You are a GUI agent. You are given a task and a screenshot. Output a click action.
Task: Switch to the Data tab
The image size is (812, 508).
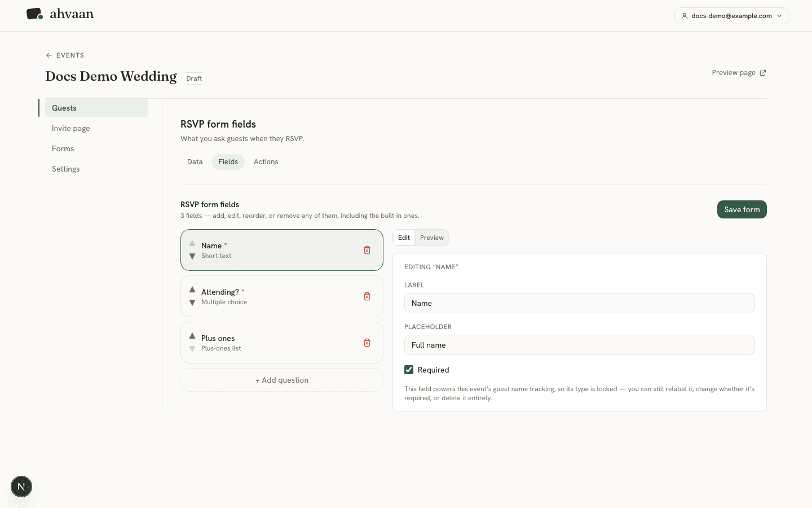click(195, 162)
